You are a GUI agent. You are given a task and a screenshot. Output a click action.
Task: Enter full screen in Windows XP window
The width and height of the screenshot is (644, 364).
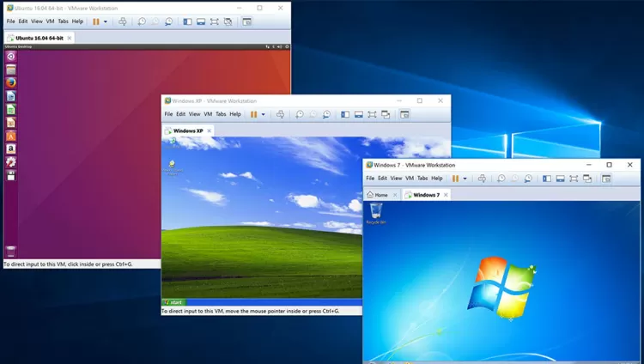tap(372, 115)
